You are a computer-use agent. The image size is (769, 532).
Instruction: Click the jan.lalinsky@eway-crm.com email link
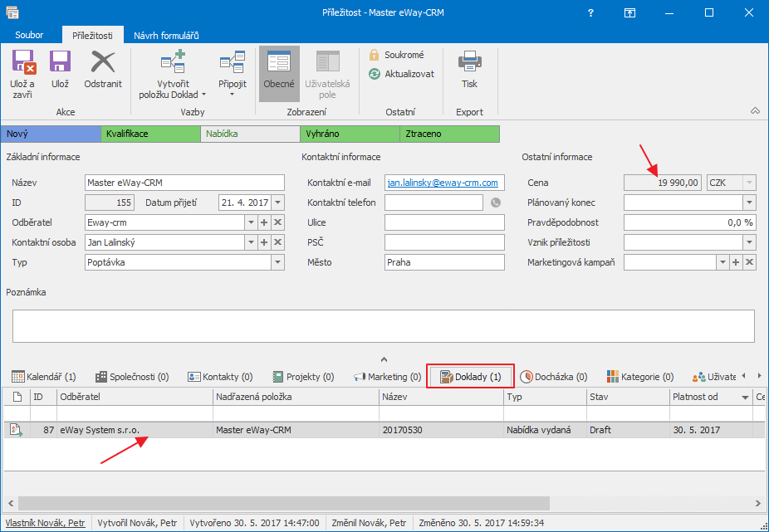pyautogui.click(x=443, y=183)
